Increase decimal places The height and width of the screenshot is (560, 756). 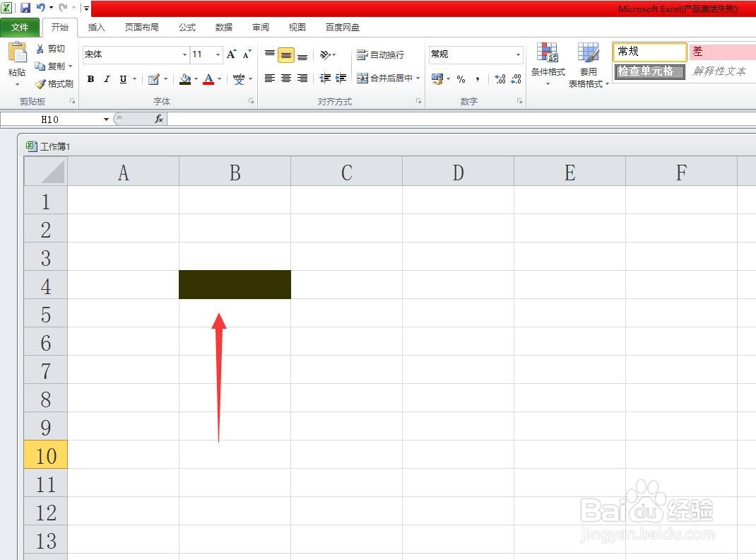tap(500, 79)
